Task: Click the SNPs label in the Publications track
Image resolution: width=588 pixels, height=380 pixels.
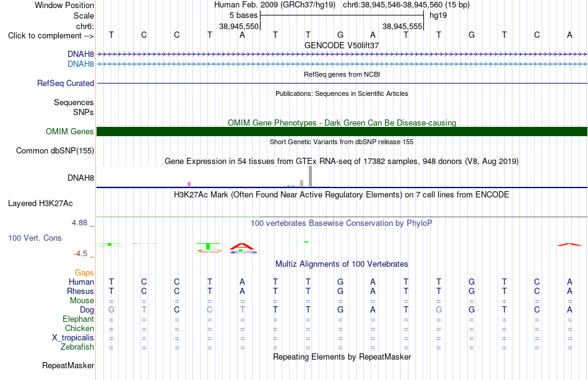Action: point(84,112)
